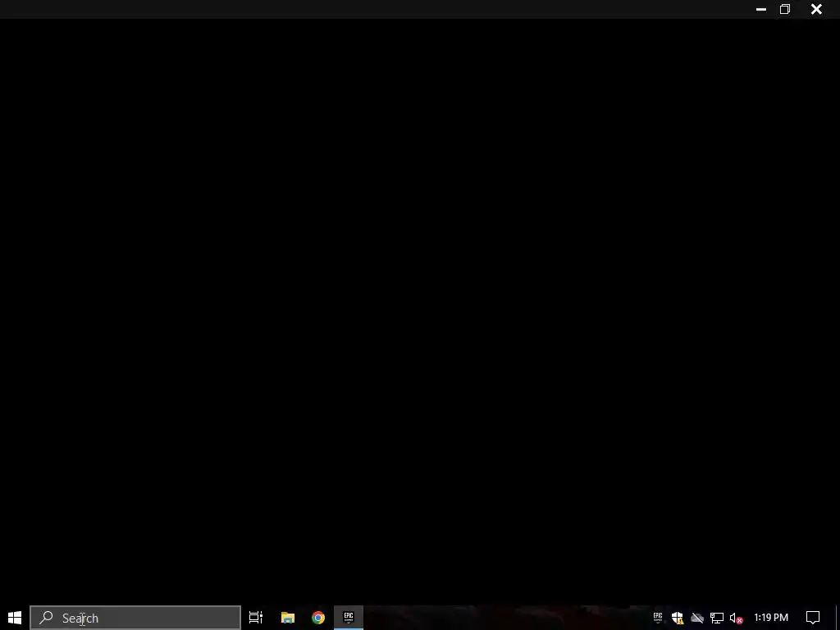
Task: Open Windows Security shield tray icon
Action: point(678,618)
